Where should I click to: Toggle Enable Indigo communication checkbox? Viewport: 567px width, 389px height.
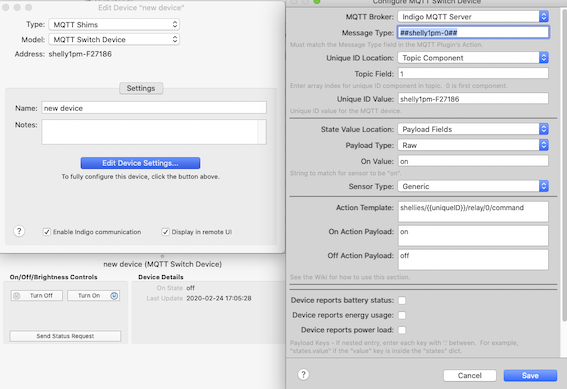(47, 232)
